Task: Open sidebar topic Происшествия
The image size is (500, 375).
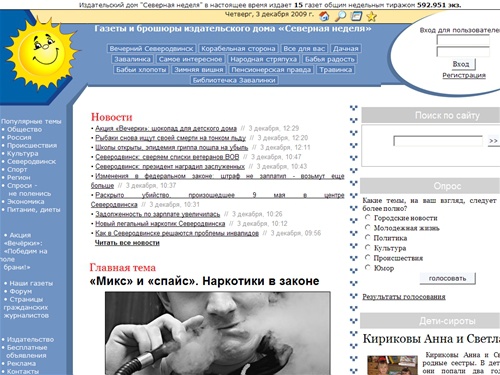Action: (32, 145)
